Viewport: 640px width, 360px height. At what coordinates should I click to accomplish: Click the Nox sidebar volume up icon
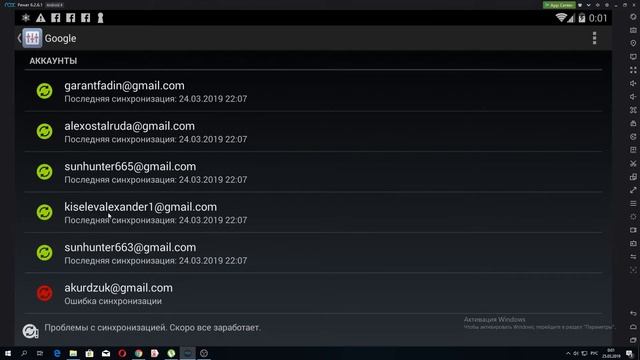coord(633,83)
